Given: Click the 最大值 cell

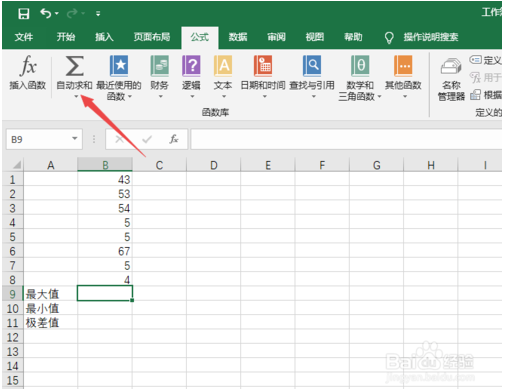Looking at the screenshot, I should click(51, 294).
